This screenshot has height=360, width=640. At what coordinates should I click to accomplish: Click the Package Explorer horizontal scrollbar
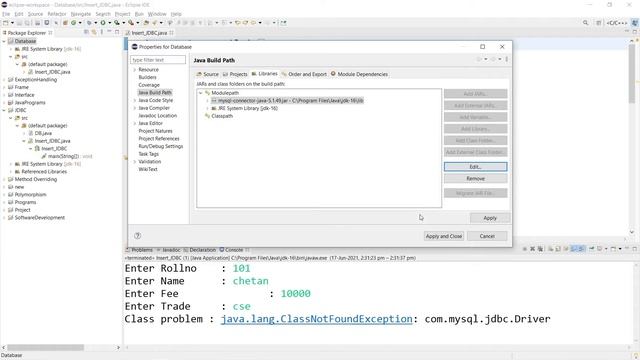pyautogui.click(x=46, y=347)
